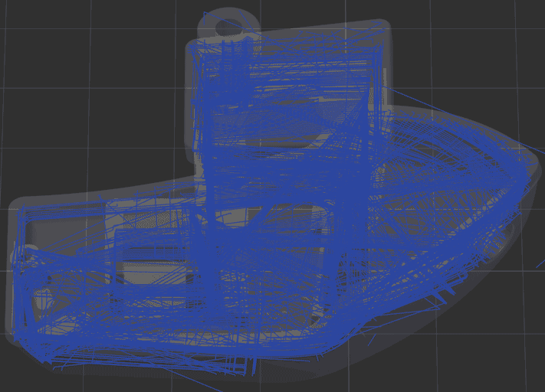Click the top-right corner of the cabin outline
The image size is (545, 392).
tap(381, 38)
